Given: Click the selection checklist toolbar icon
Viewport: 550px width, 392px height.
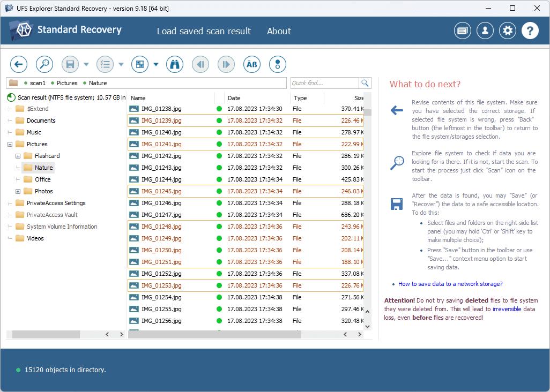Looking at the screenshot, I should [x=105, y=64].
